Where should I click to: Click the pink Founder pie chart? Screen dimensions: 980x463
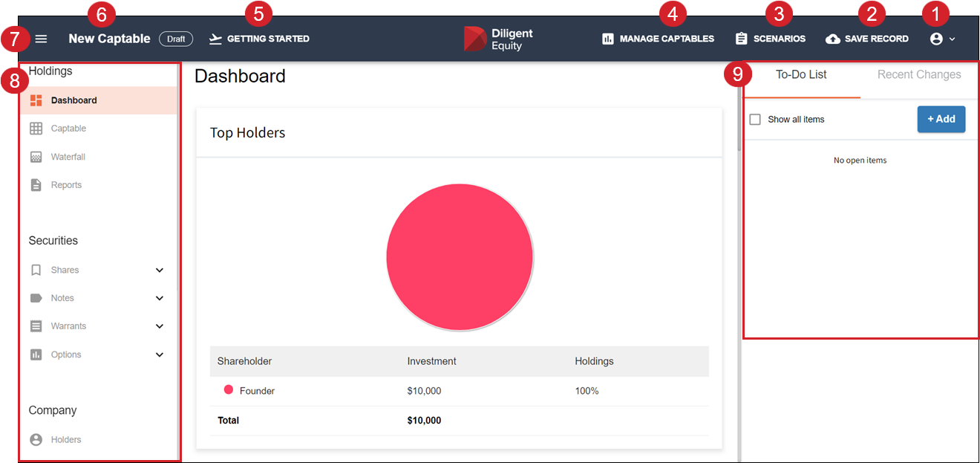click(460, 257)
